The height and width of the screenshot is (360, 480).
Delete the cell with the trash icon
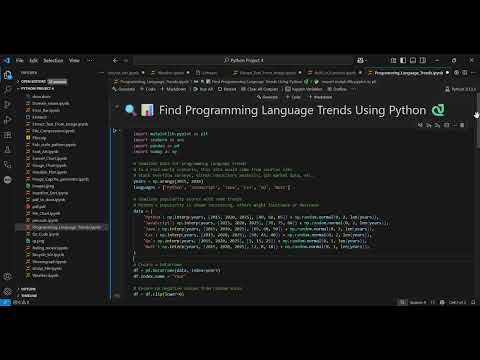tap(462, 125)
